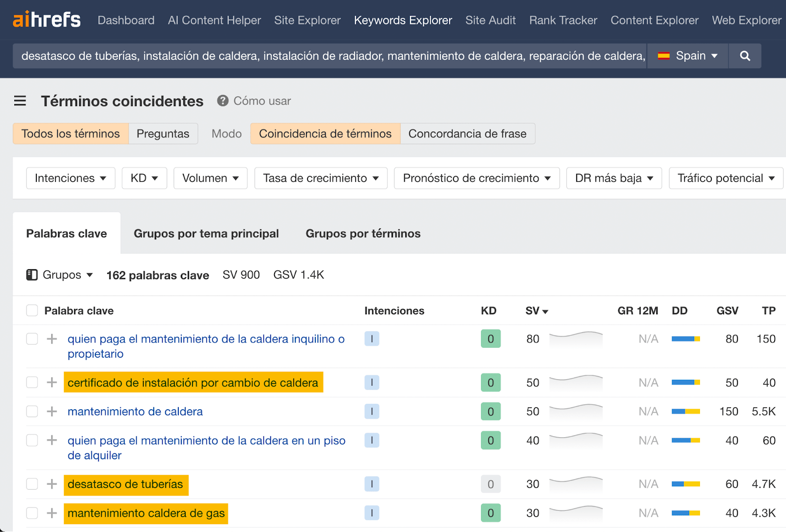786x532 pixels.
Task: Open the hamburger menu icon
Action: coord(20,101)
